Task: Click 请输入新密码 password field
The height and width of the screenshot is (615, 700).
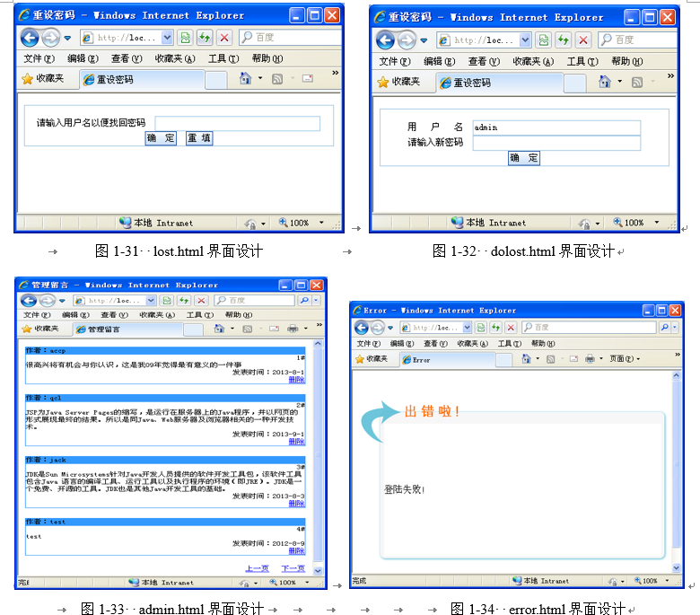Action: 556,143
